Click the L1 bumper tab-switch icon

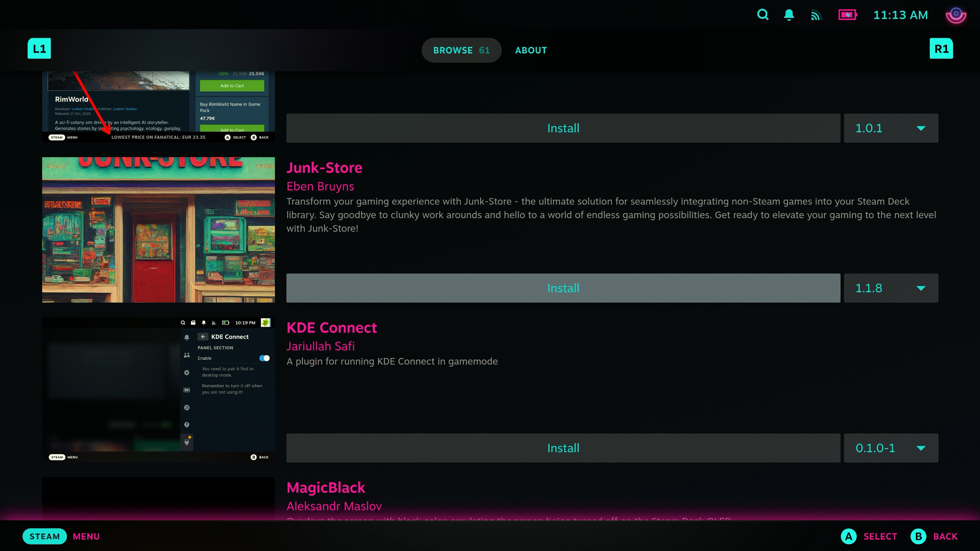click(x=39, y=49)
